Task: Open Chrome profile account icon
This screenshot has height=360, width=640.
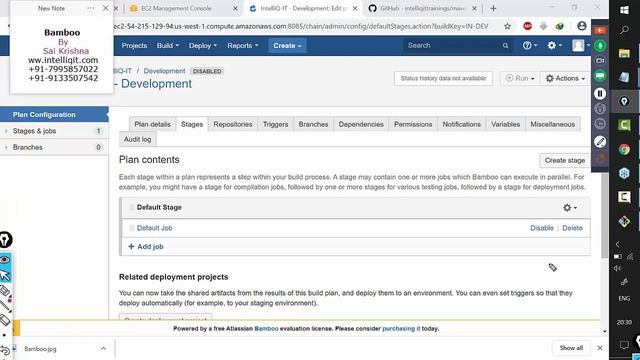Action: [582, 26]
